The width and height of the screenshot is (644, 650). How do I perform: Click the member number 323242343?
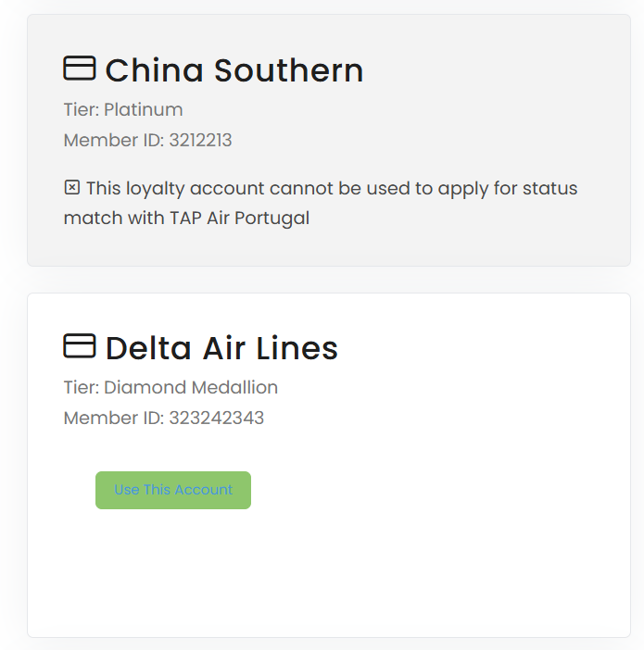(x=216, y=419)
